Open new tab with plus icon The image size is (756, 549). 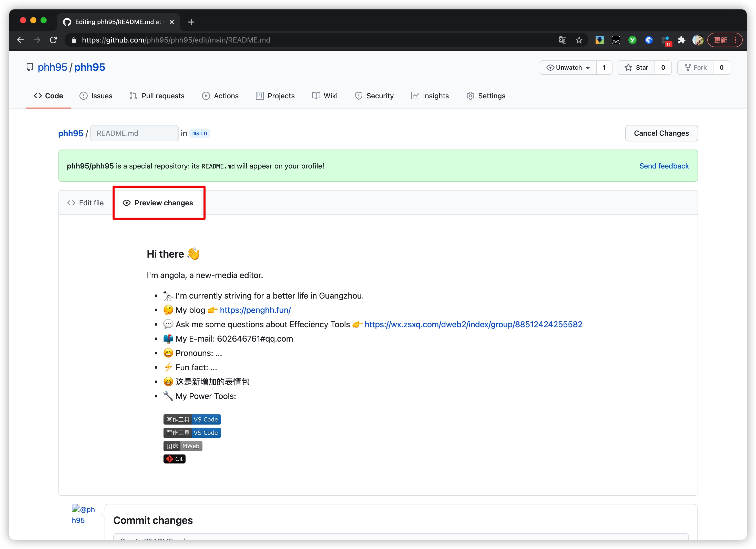(x=191, y=22)
